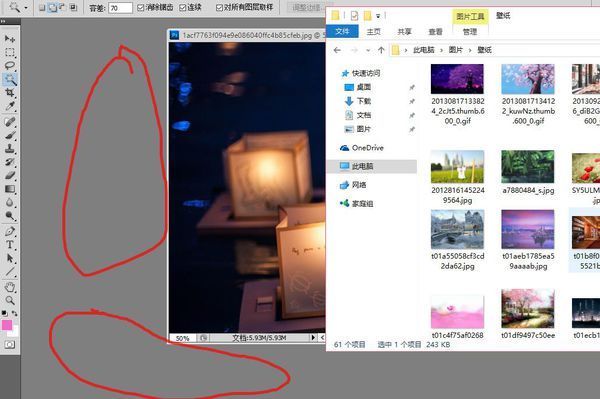Click the 50% zoom field in document

coord(183,338)
